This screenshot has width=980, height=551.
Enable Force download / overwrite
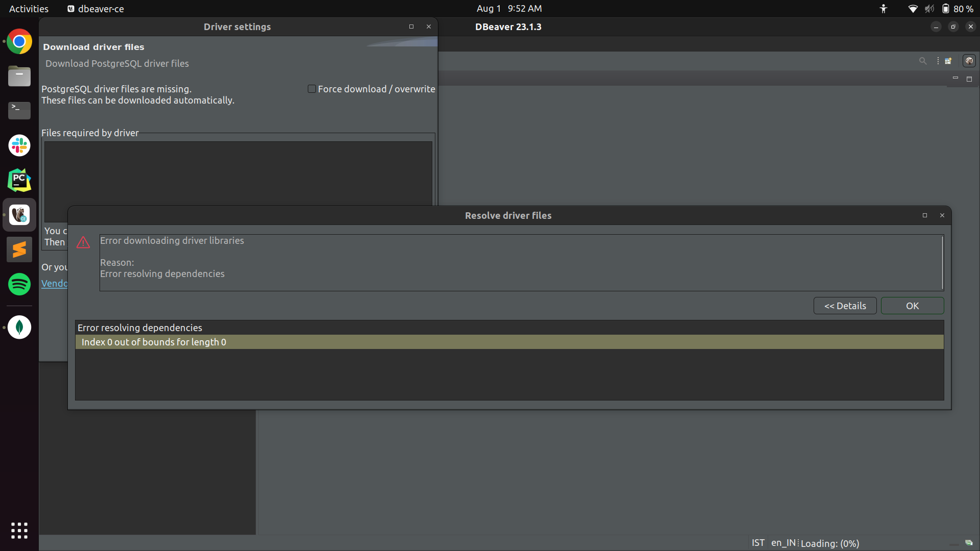[x=311, y=88]
